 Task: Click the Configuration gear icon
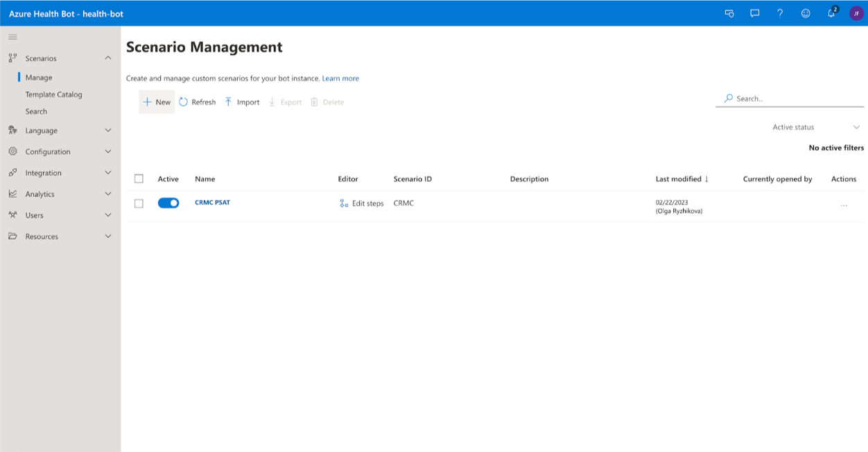12,151
